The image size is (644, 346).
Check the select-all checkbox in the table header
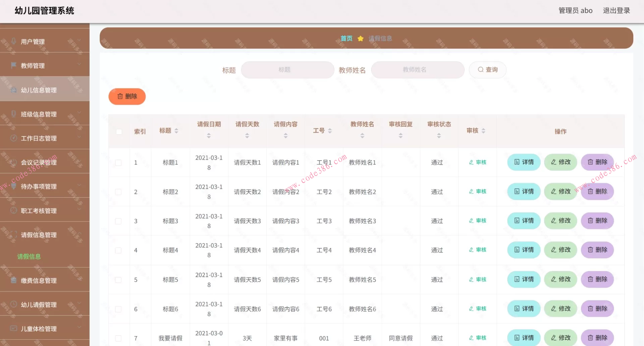pos(119,132)
